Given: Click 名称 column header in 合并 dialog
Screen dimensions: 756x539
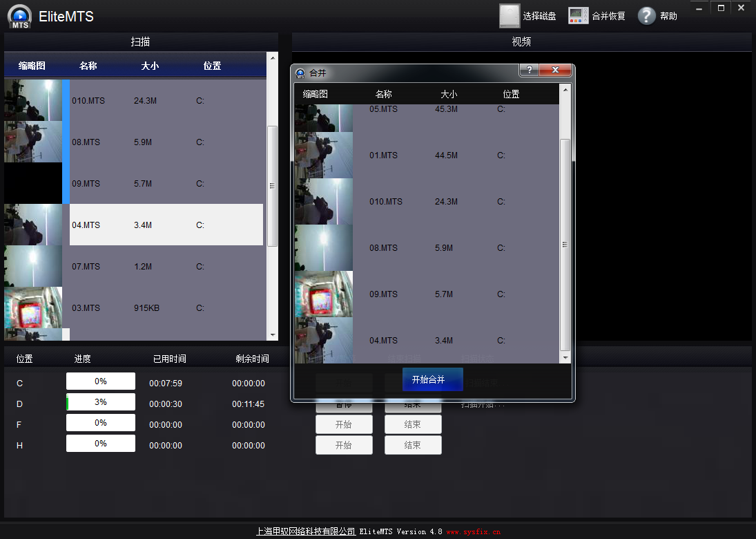Looking at the screenshot, I should point(383,94).
